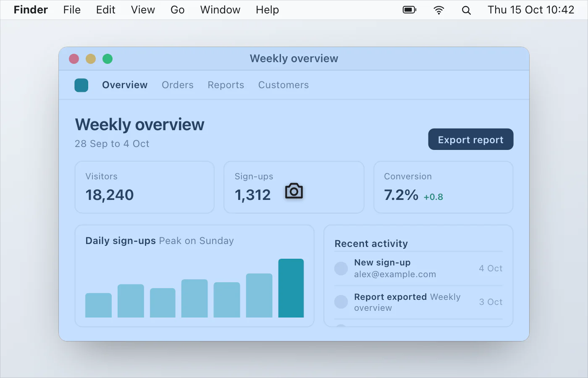Open the File menu
The image size is (588, 378).
[x=72, y=10]
